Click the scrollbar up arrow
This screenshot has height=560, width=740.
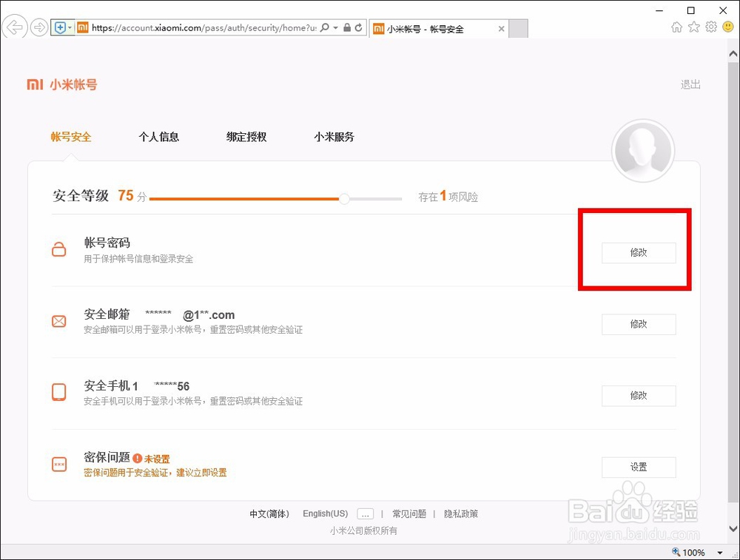tap(733, 54)
